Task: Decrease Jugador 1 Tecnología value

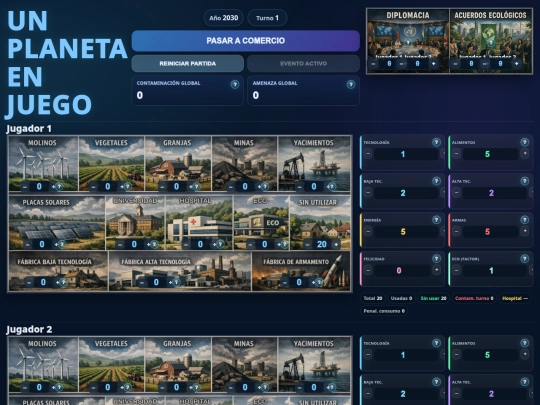Action: pyautogui.click(x=368, y=154)
